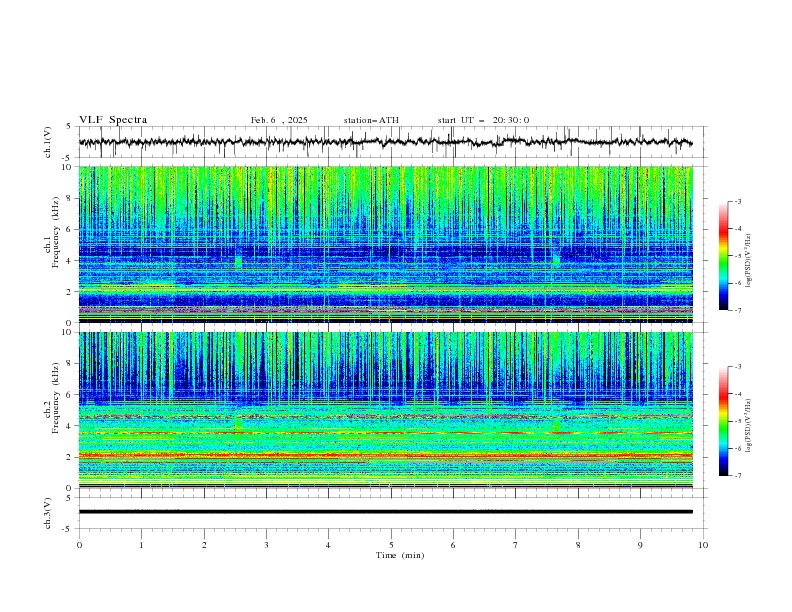Click the lower colorbar "log(PSD)(V²/Hz)" label
Viewport: 792px width, 612px height.
click(748, 426)
